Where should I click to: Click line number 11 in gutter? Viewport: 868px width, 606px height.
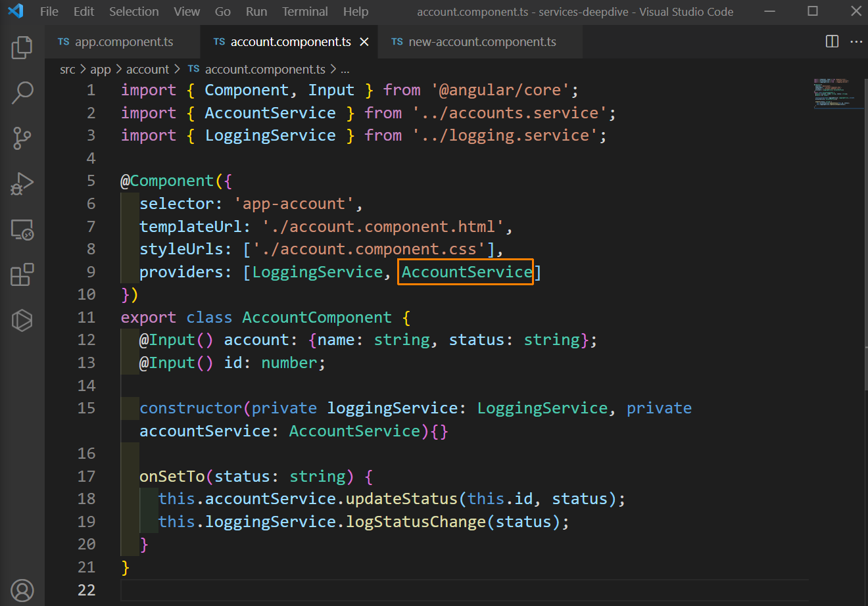click(86, 317)
